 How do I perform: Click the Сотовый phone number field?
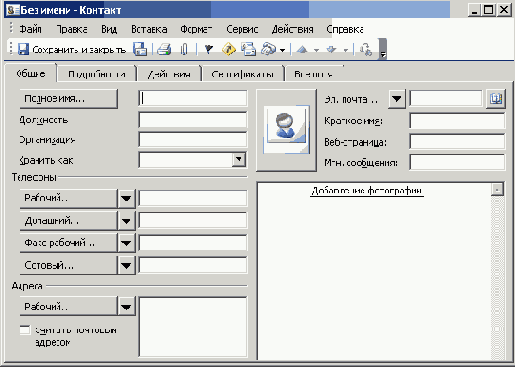pos(193,266)
